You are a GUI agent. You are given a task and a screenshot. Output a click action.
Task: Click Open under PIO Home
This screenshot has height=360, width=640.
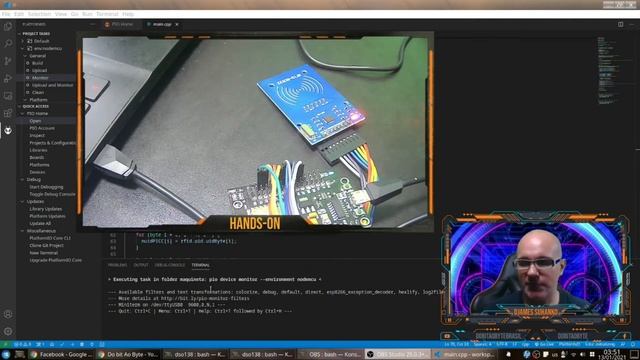click(35, 121)
